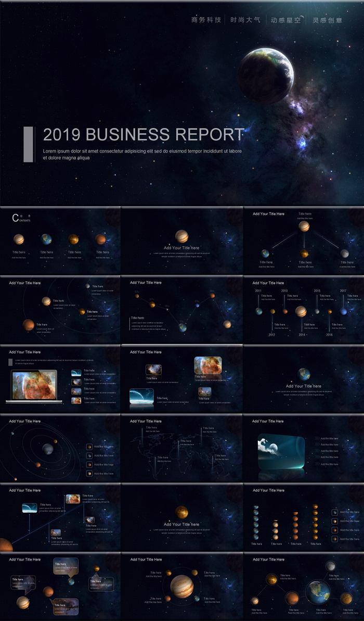Click the gray moon in the tree diagram
364x621 pixels.
coord(345,253)
